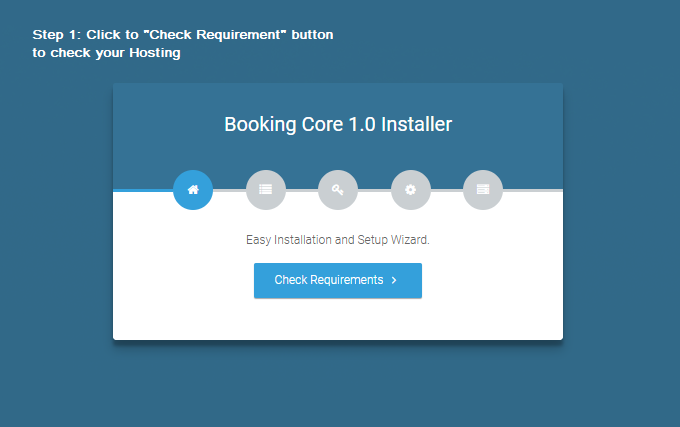
Task: Click the 'to check your Hosting' text
Action: click(x=106, y=53)
